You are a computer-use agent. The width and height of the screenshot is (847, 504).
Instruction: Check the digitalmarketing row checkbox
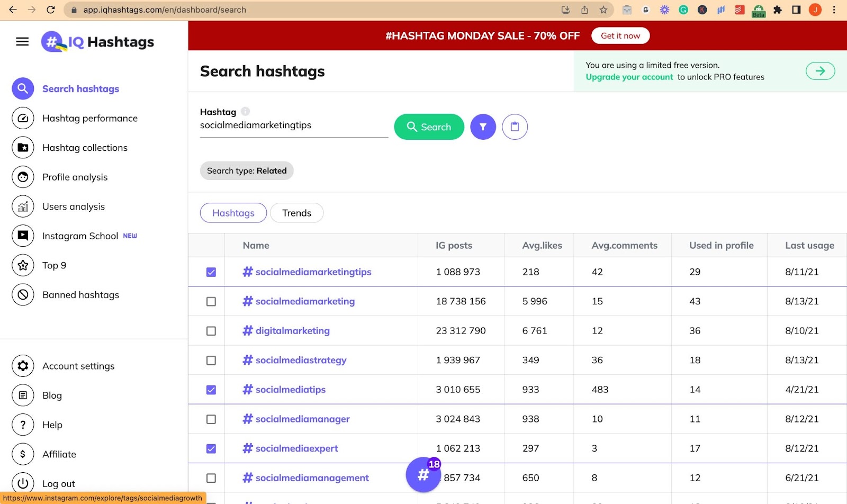211,331
